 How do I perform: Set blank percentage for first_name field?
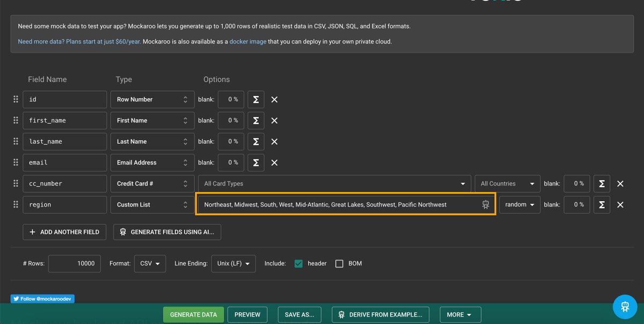click(x=231, y=120)
